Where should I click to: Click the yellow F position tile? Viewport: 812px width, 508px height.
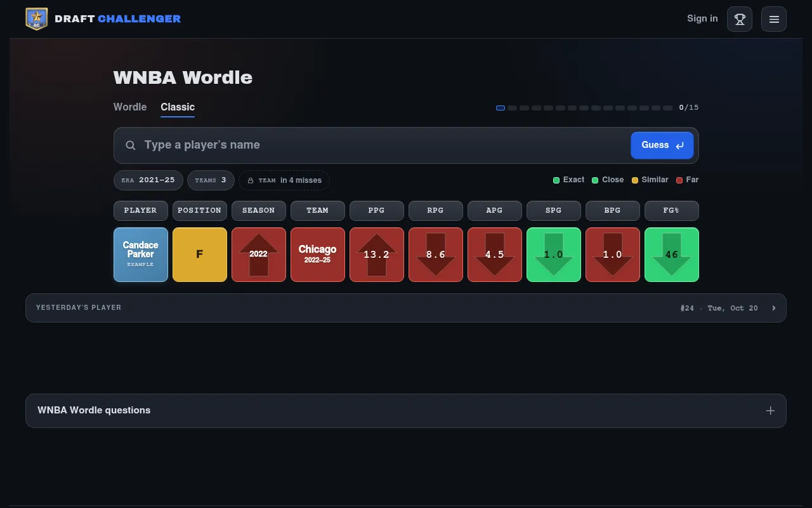(x=200, y=255)
